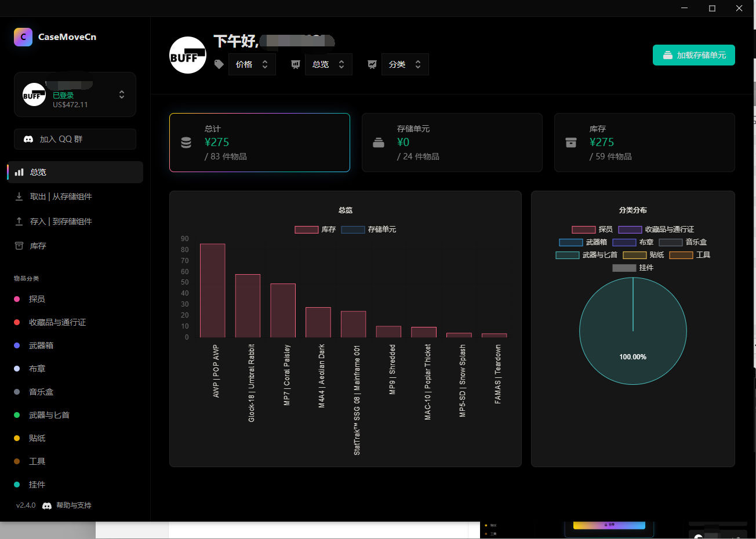Select the 存储单元 summary card
The width and height of the screenshot is (756, 539).
coord(452,143)
